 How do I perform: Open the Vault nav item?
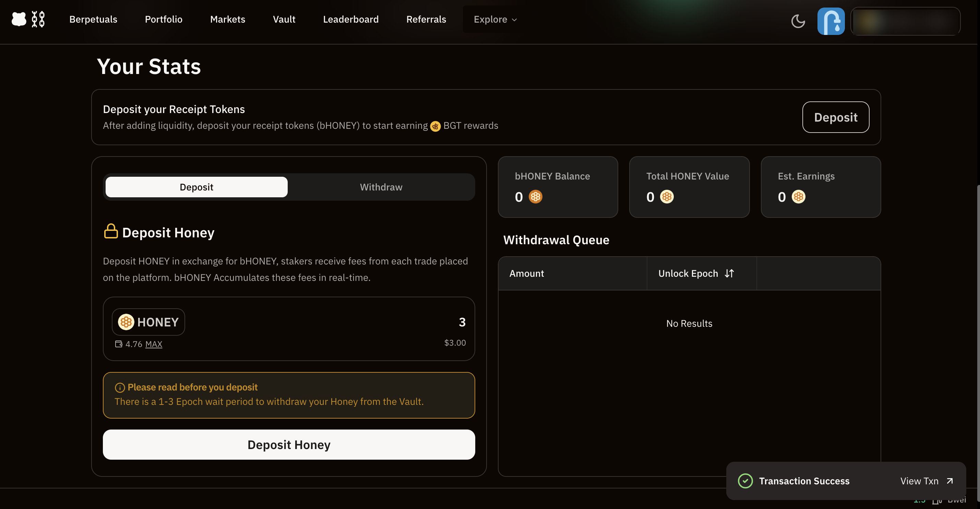pyautogui.click(x=284, y=20)
